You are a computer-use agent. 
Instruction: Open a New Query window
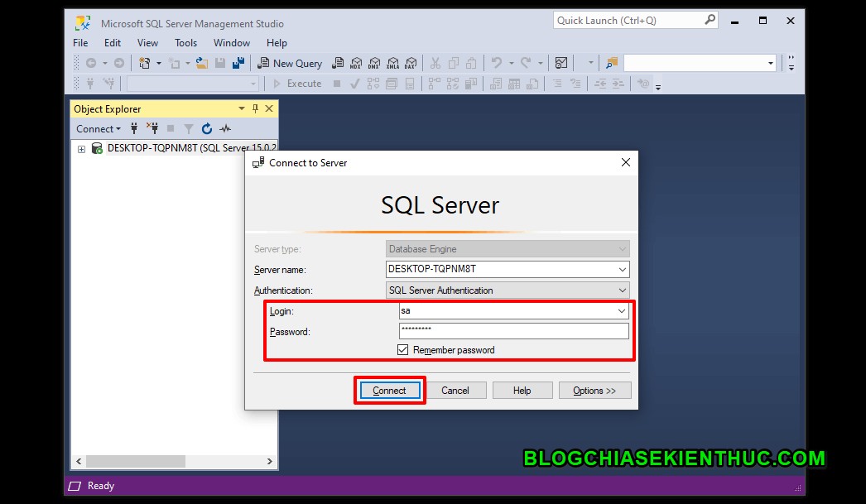coord(289,63)
